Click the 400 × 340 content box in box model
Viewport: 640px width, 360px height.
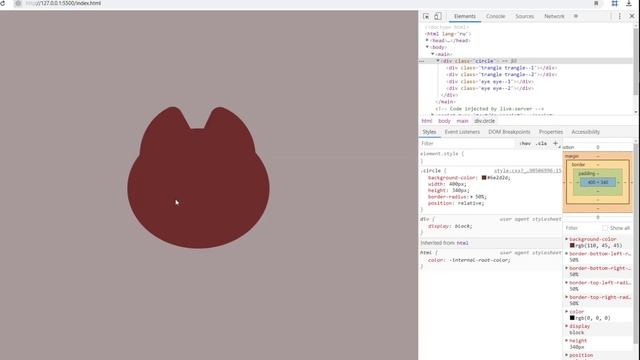(598, 182)
